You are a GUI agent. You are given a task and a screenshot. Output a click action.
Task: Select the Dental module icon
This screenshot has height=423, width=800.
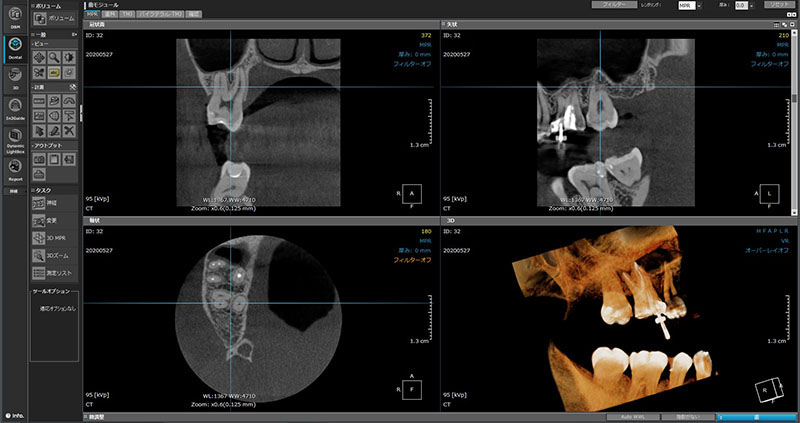coord(16,49)
